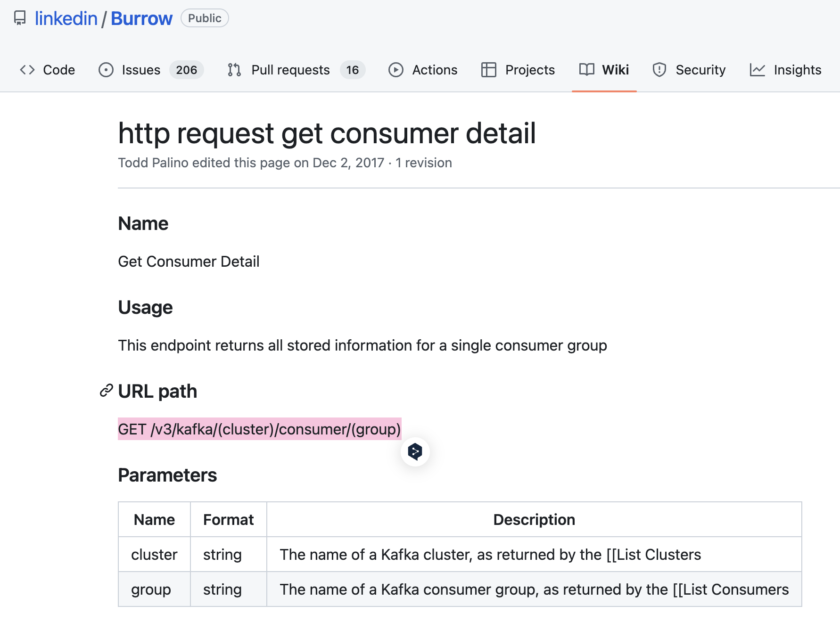Viewport: 840px width, 622px height.
Task: Click the 'Description' table column header
Action: point(534,519)
